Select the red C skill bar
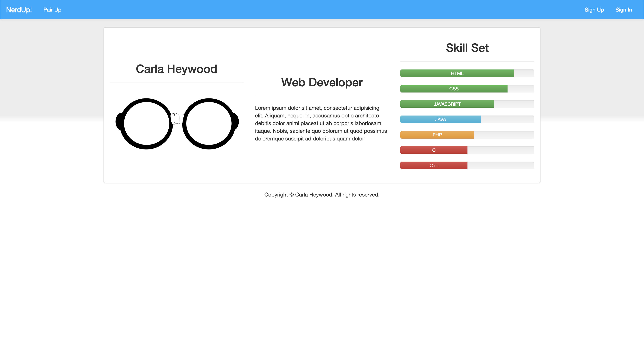Viewport: 644px width, 360px height. tap(434, 150)
